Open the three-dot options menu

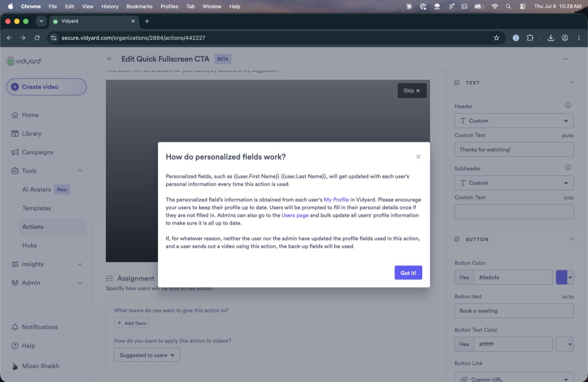pyautogui.click(x=565, y=59)
